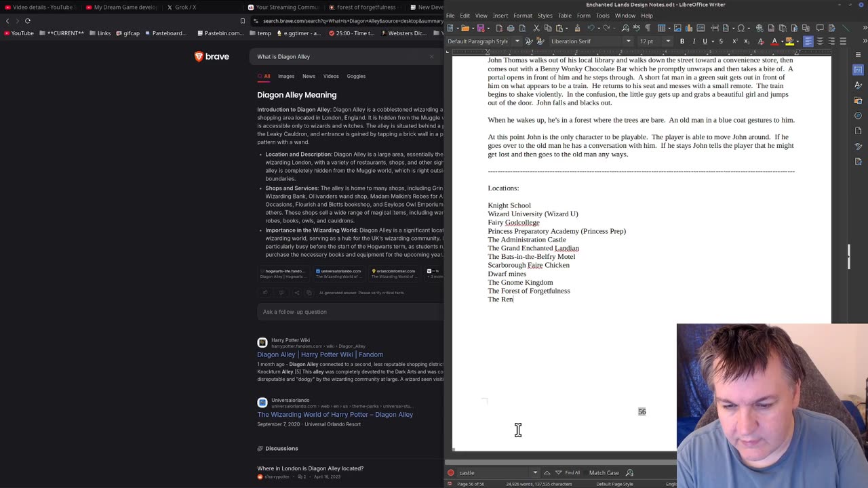Open the Format menu in Writer

523,16
